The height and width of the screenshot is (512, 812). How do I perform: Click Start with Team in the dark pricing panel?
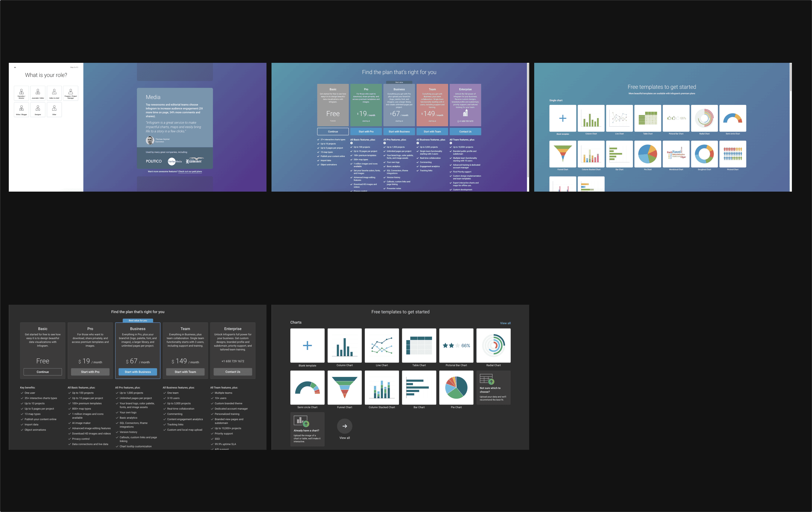185,372
